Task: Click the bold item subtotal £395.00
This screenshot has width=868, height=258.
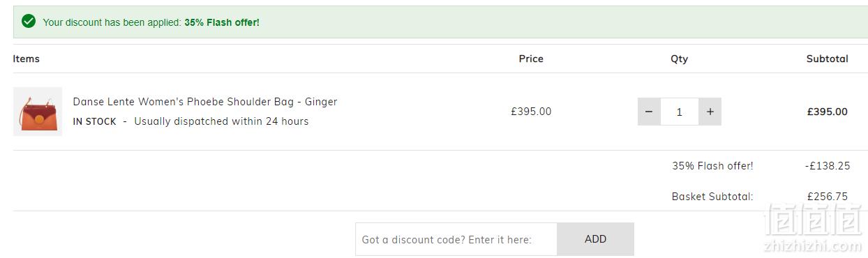Action: [828, 112]
